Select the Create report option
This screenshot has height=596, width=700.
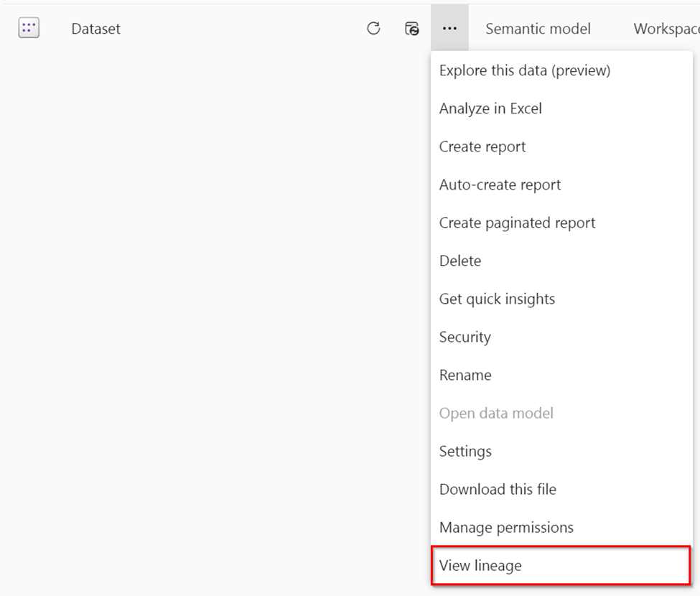tap(482, 146)
